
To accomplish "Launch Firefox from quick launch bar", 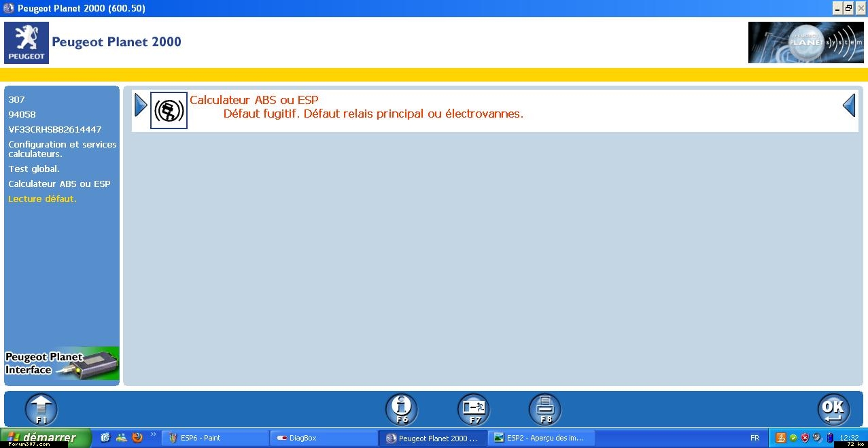I will 137,438.
